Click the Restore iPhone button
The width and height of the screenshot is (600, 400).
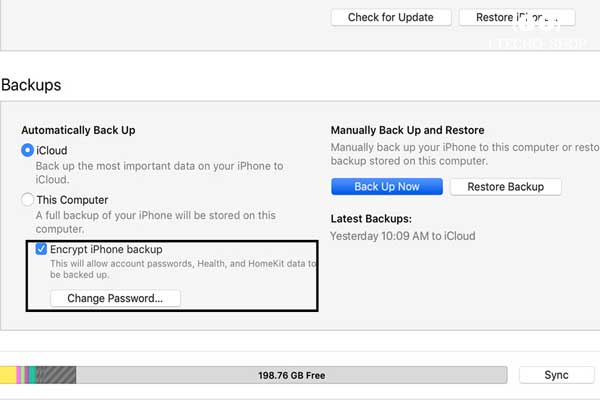point(517,18)
